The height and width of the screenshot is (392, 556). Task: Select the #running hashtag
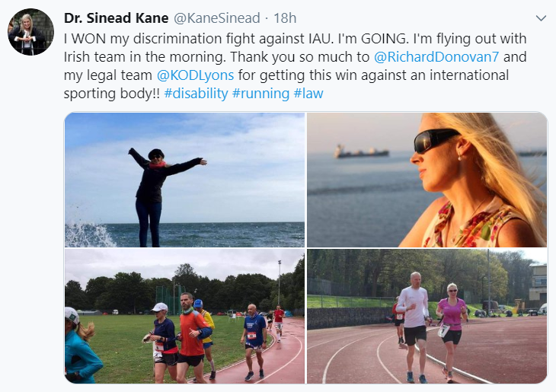(x=260, y=94)
